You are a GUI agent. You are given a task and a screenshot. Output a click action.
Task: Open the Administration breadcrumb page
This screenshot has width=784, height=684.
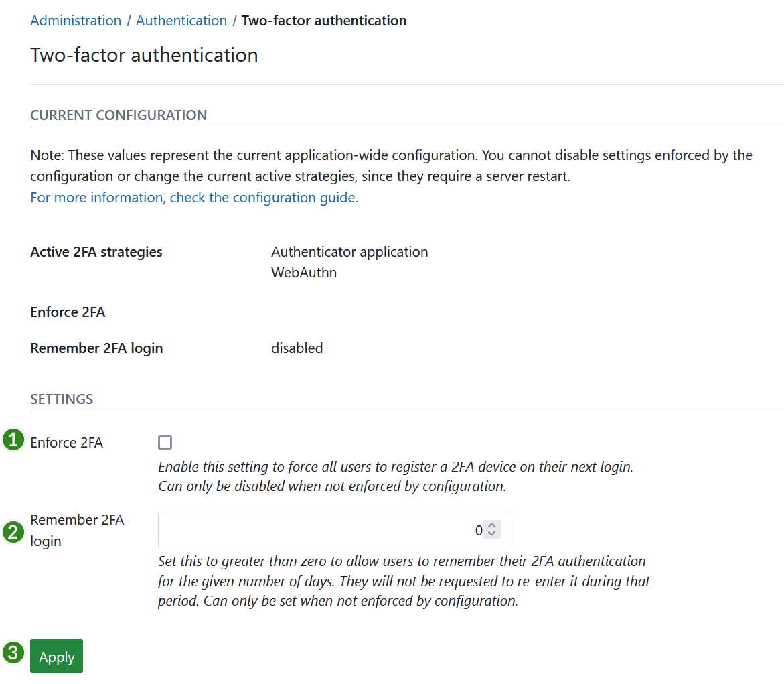76,20
